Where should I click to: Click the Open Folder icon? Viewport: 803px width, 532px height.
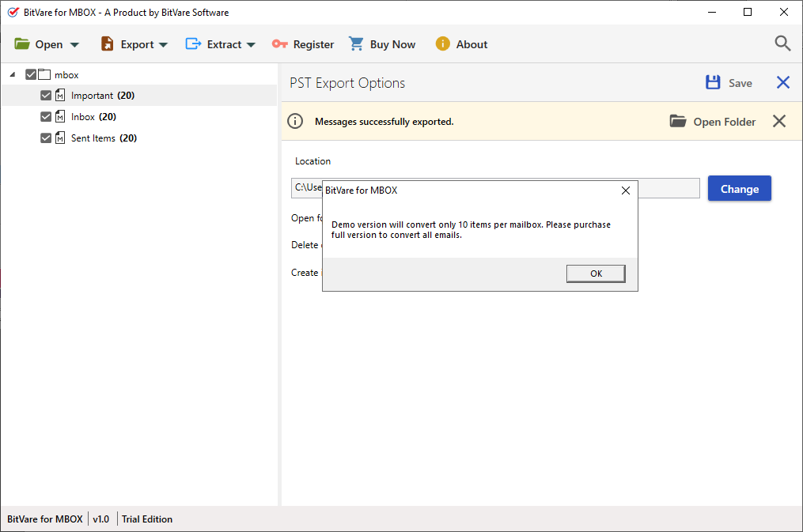678,121
